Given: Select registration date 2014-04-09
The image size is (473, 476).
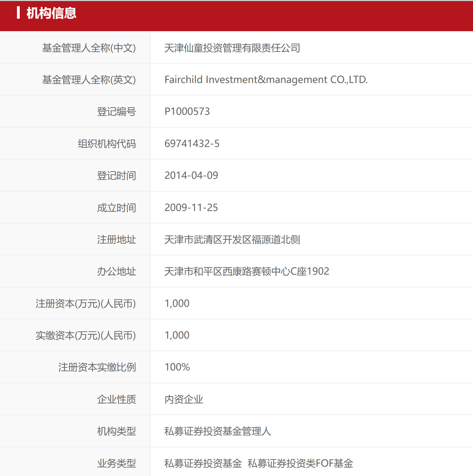Looking at the screenshot, I should click(191, 175).
